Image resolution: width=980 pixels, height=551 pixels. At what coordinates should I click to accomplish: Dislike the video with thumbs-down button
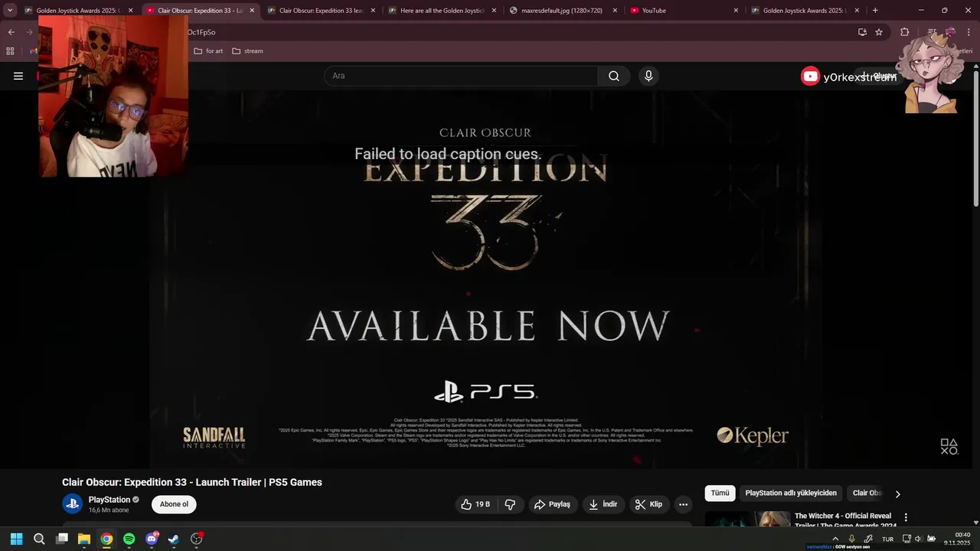[x=510, y=504]
